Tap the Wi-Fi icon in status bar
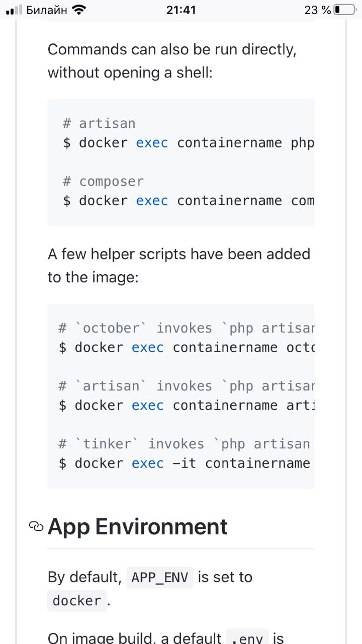 coord(79,10)
